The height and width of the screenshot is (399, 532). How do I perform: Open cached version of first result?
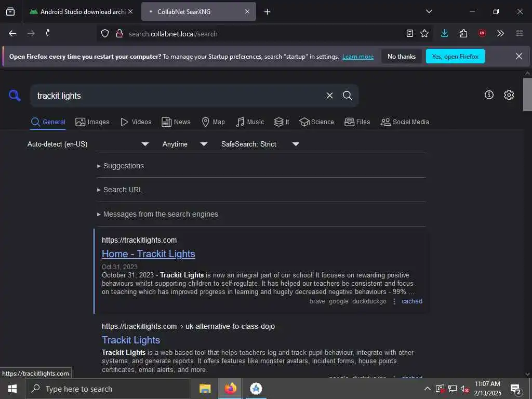click(412, 301)
